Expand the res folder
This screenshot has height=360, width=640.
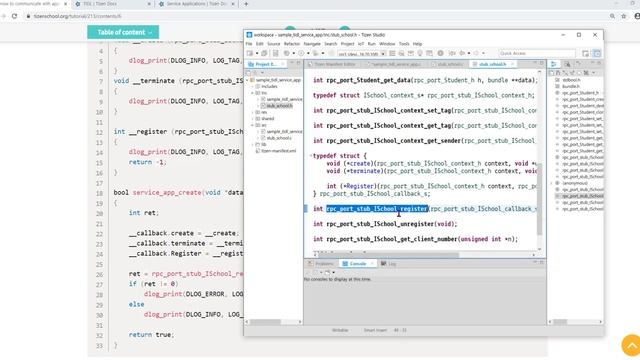click(253, 112)
